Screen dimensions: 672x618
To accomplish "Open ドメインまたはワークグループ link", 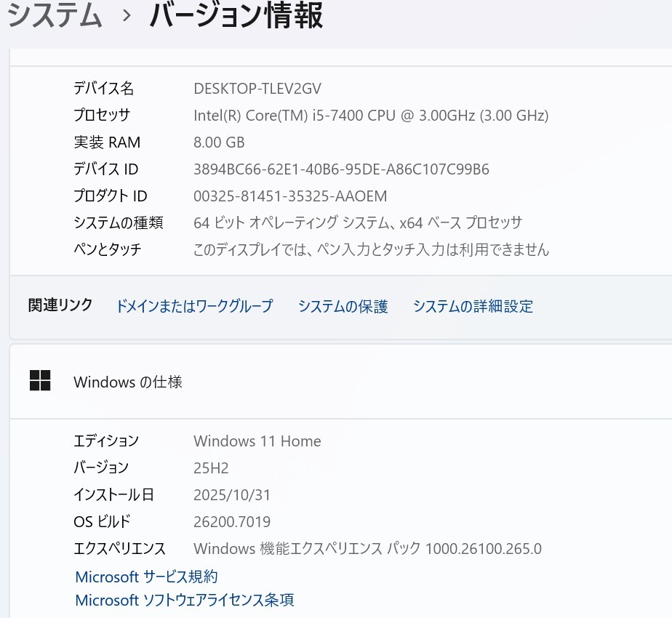I will pos(194,306).
